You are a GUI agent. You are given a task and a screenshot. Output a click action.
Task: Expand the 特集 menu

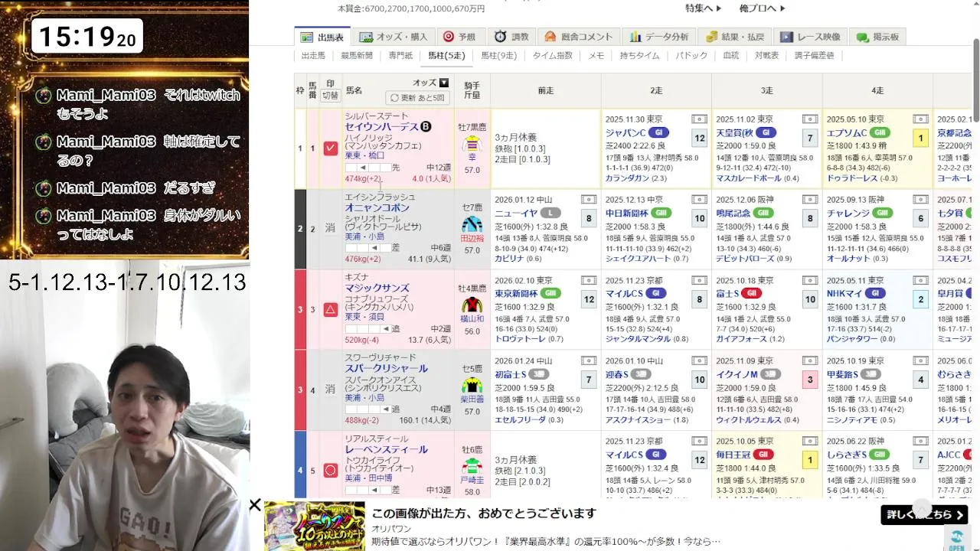(x=704, y=8)
